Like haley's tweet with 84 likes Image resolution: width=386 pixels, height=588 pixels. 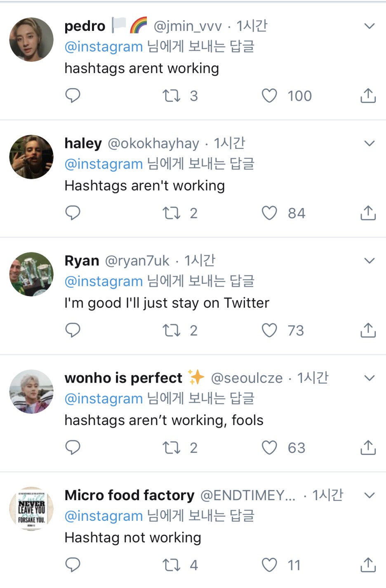pos(269,213)
